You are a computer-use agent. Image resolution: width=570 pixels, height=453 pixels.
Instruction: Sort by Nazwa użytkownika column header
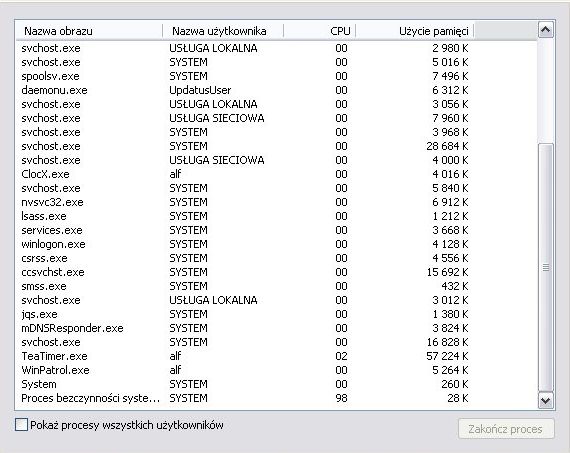(222, 31)
